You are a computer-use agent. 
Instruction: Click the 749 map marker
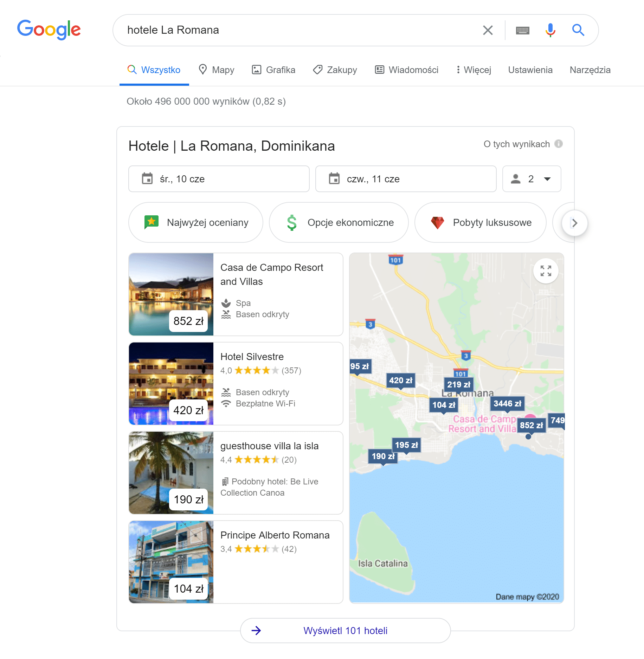pos(557,420)
